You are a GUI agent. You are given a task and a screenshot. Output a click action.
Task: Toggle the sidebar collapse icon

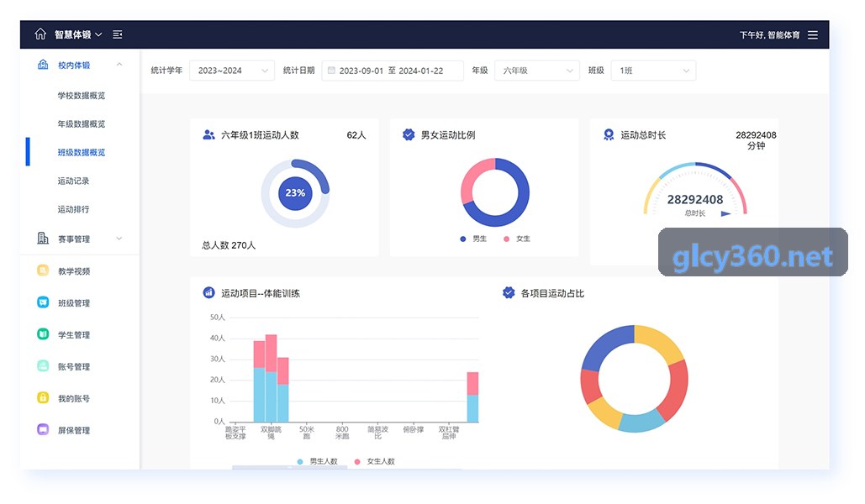(118, 34)
